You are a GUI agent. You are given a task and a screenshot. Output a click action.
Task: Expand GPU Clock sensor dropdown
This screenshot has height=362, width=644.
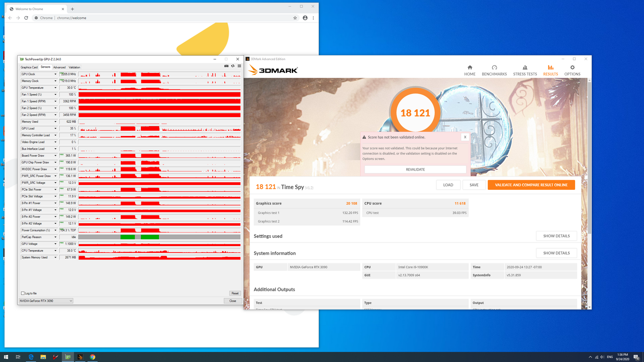56,74
